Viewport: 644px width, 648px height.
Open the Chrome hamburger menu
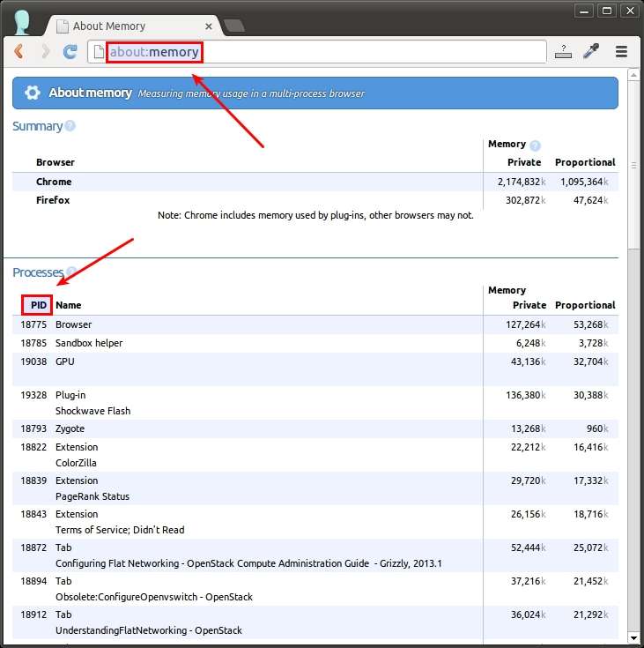[x=621, y=52]
